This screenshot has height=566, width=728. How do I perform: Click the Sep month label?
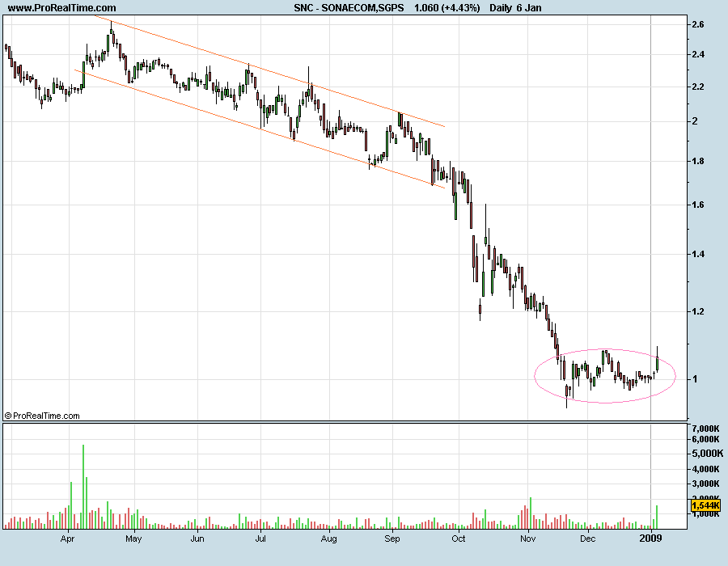(392, 539)
